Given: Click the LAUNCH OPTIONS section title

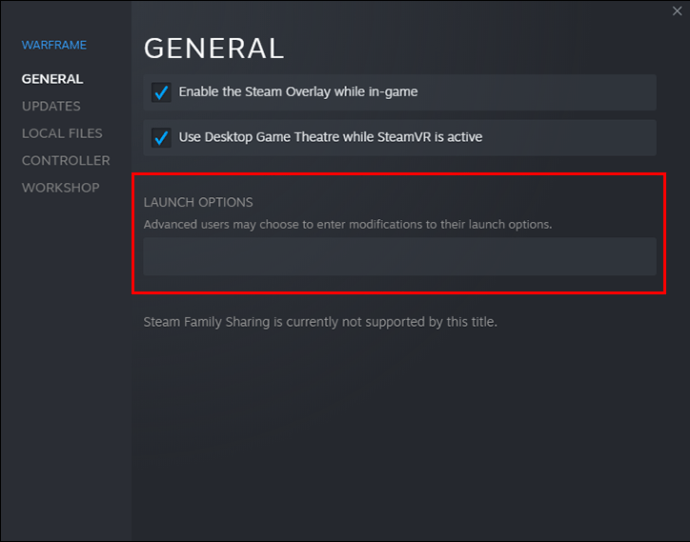Looking at the screenshot, I should tap(198, 202).
